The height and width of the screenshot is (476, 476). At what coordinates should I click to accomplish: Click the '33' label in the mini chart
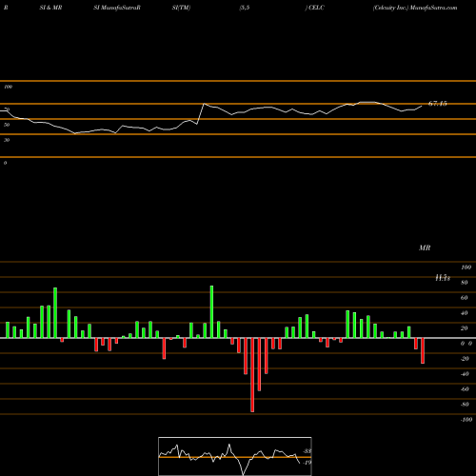coord(307,451)
